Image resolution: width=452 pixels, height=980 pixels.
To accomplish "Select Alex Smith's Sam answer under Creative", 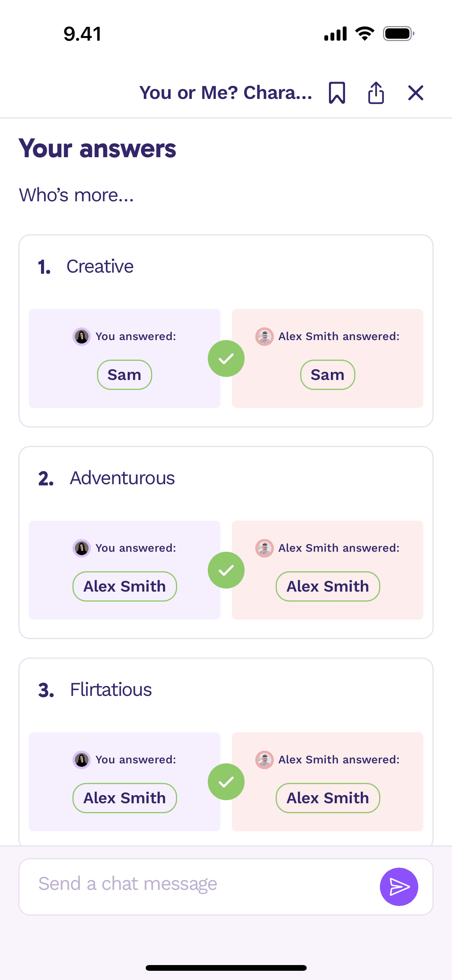I will point(328,375).
